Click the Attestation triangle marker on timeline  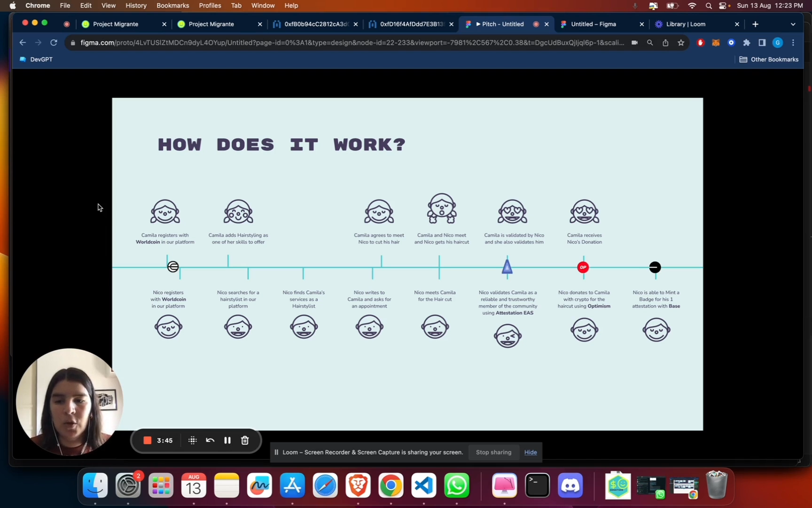tap(507, 267)
